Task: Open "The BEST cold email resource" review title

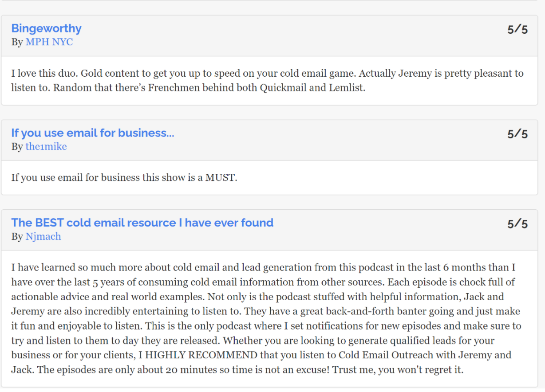Action: tap(142, 223)
